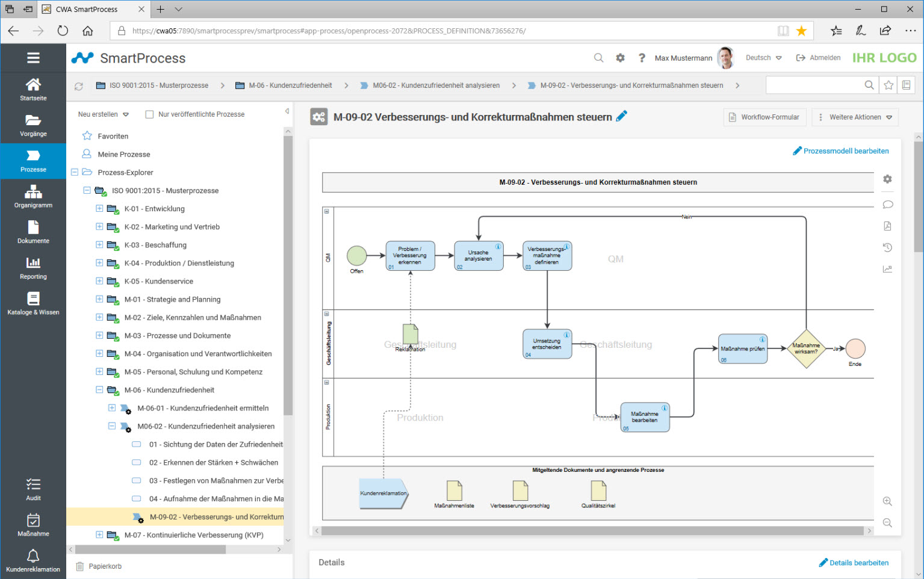Screen dimensions: 924x579
Task: Open the process statistics chart icon
Action: 887,269
